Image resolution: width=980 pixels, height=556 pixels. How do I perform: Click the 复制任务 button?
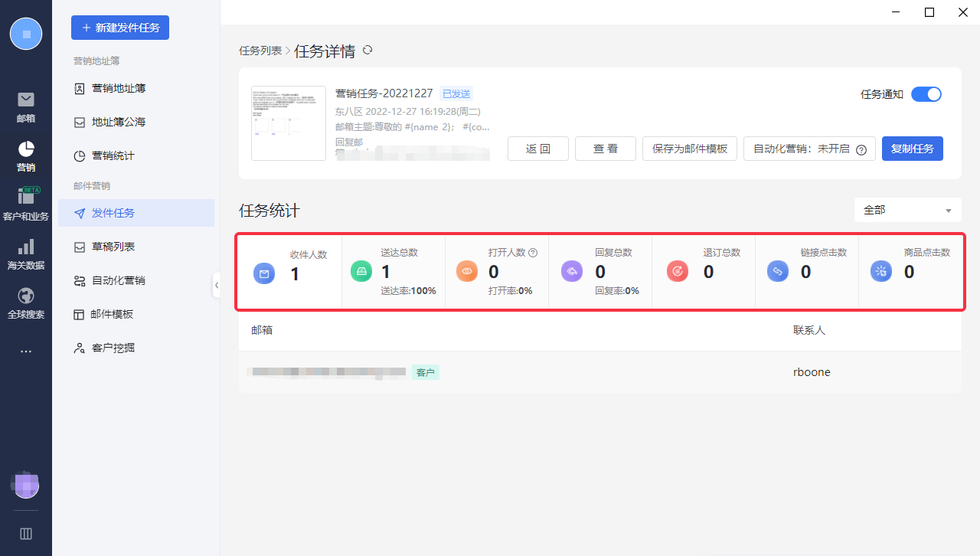(x=912, y=149)
